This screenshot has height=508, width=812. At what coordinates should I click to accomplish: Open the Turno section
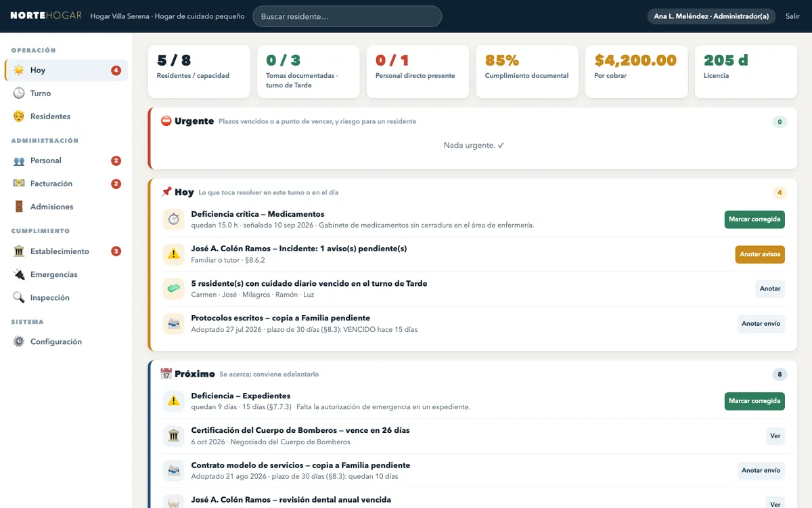[x=66, y=93]
